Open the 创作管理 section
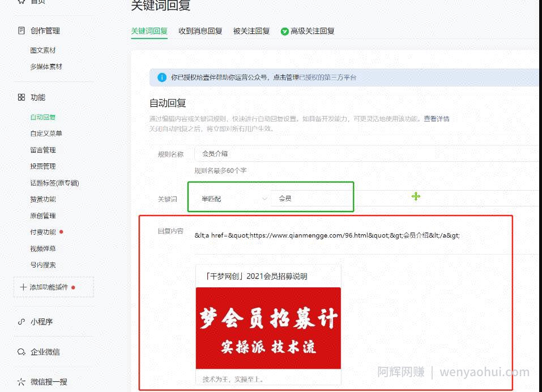542x392 pixels. tap(45, 31)
